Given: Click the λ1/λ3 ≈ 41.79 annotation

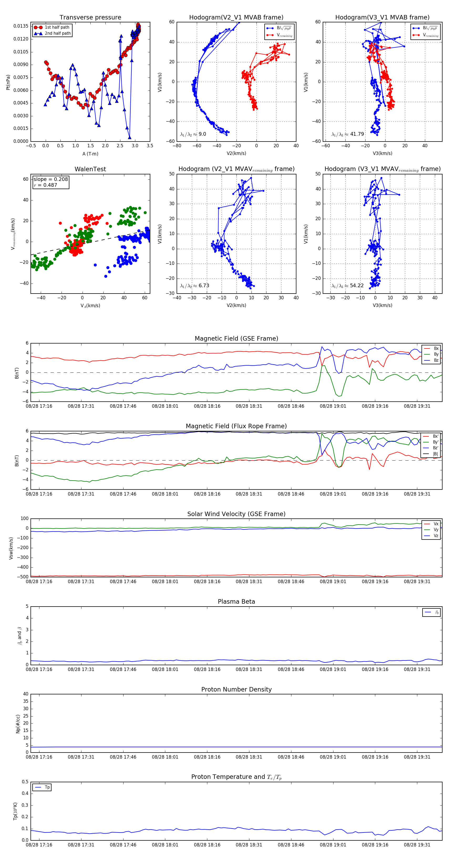Looking at the screenshot, I should point(348,134).
